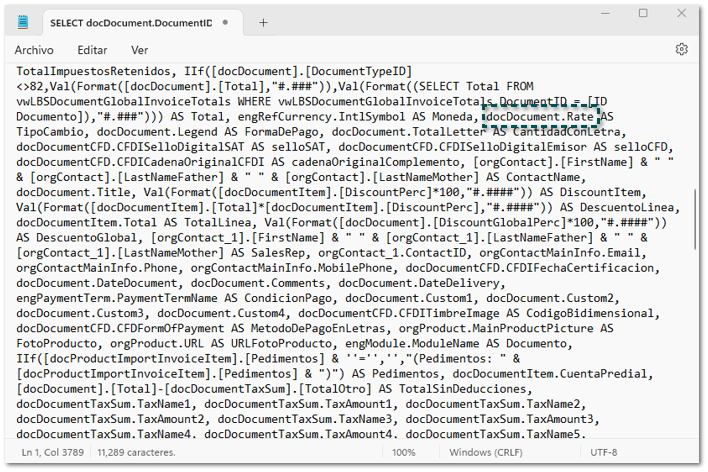Open the Ver menu
The image size is (708, 472).
(140, 50)
